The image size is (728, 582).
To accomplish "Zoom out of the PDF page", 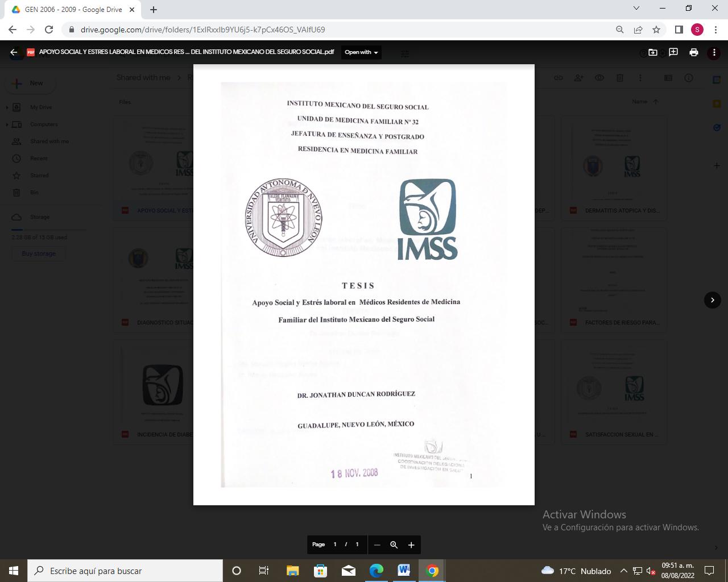I will click(377, 544).
